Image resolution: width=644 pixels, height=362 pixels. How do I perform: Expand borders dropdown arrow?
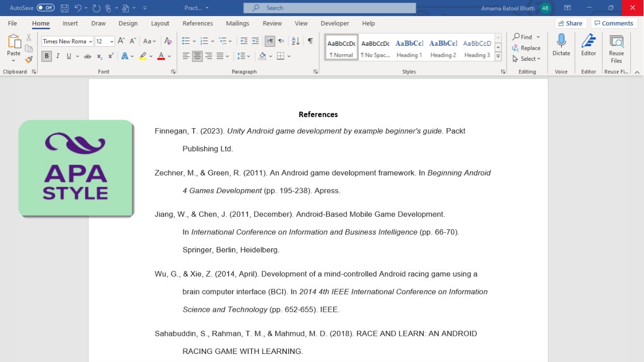[289, 56]
